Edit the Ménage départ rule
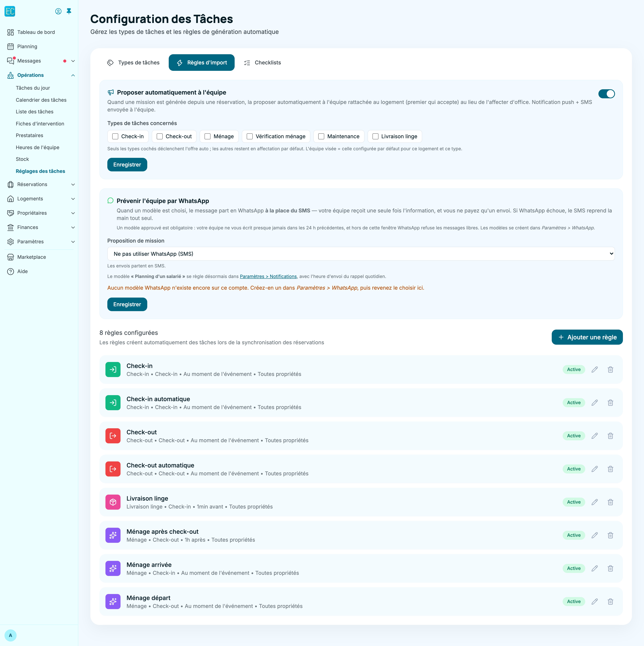This screenshot has width=644, height=646. tap(594, 601)
